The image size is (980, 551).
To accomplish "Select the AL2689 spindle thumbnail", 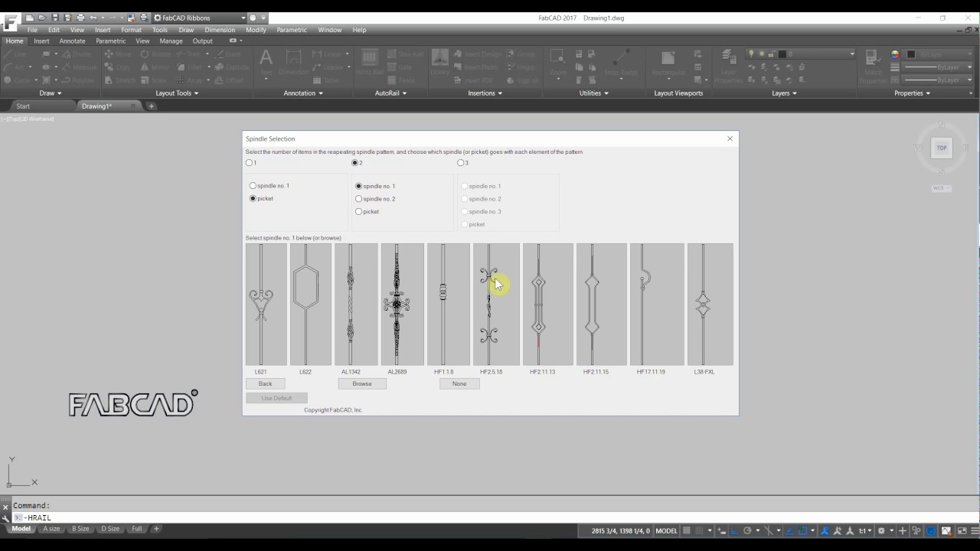I will click(x=402, y=305).
